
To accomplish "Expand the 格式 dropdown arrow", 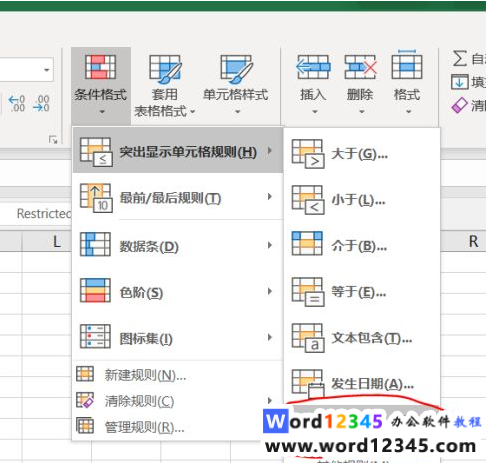I will tap(408, 112).
